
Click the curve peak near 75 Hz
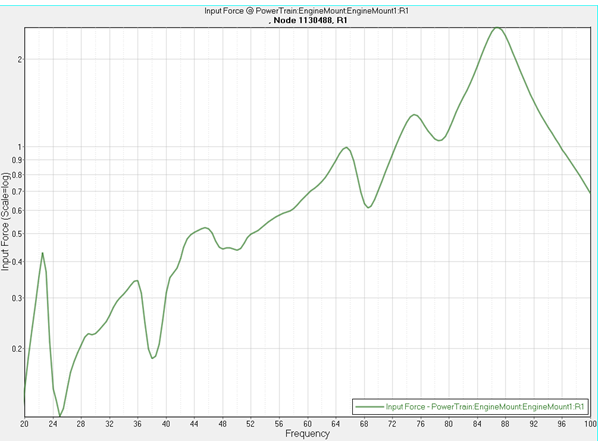(414, 115)
